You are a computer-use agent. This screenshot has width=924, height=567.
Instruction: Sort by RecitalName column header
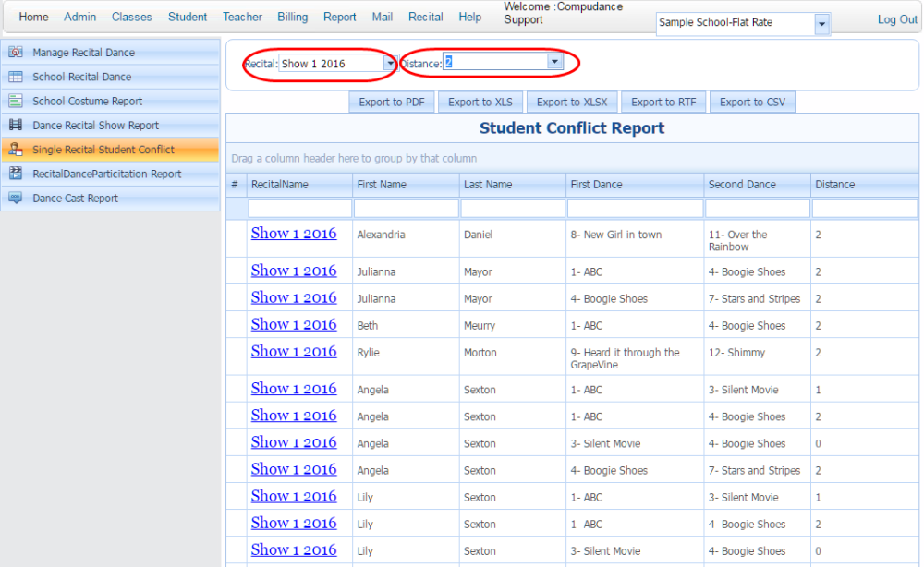pyautogui.click(x=299, y=185)
